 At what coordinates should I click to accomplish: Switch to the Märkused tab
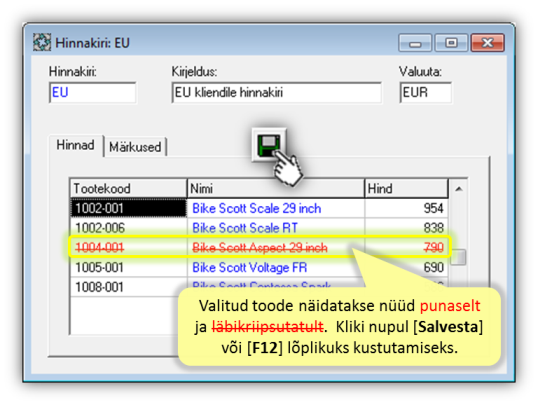[135, 147]
